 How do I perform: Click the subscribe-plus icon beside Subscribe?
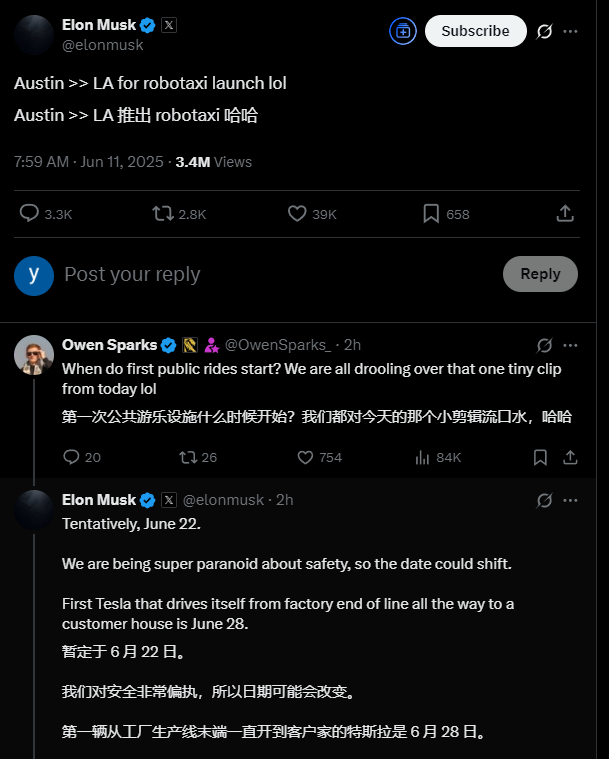click(403, 31)
